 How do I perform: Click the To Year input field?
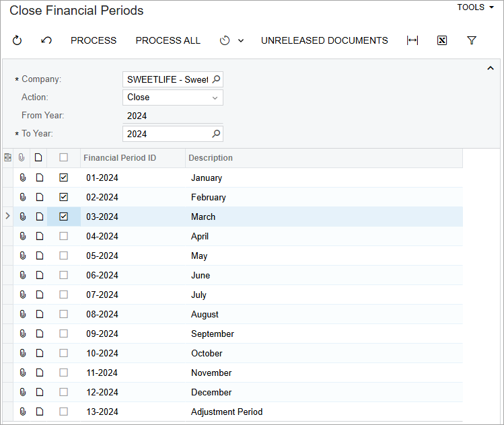point(167,134)
